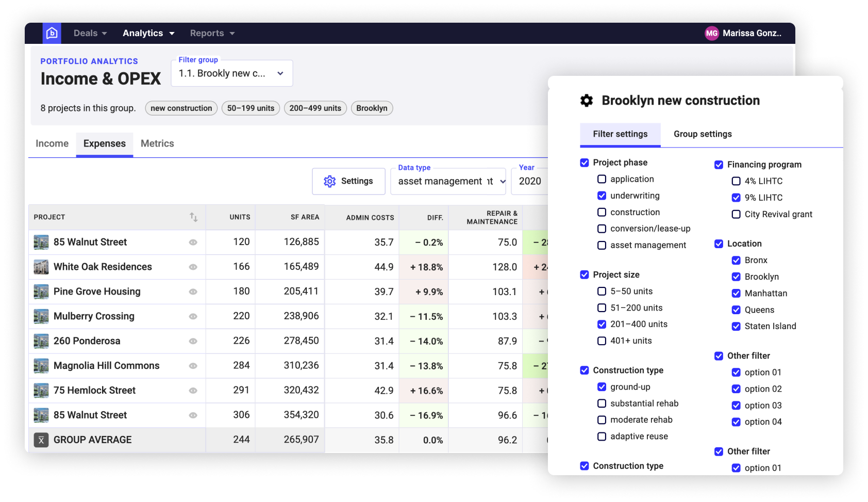Switch to the Income tab
868x502 pixels.
pyautogui.click(x=52, y=143)
